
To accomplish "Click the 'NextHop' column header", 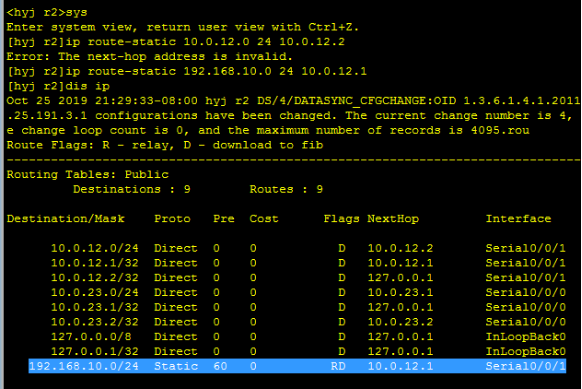I will point(393,219).
